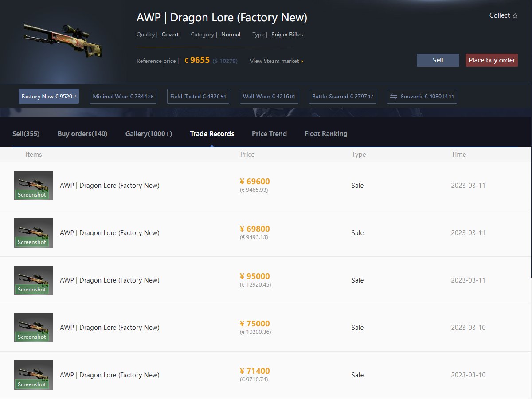Click the Type column header
The width and height of the screenshot is (532, 399).
[359, 155]
